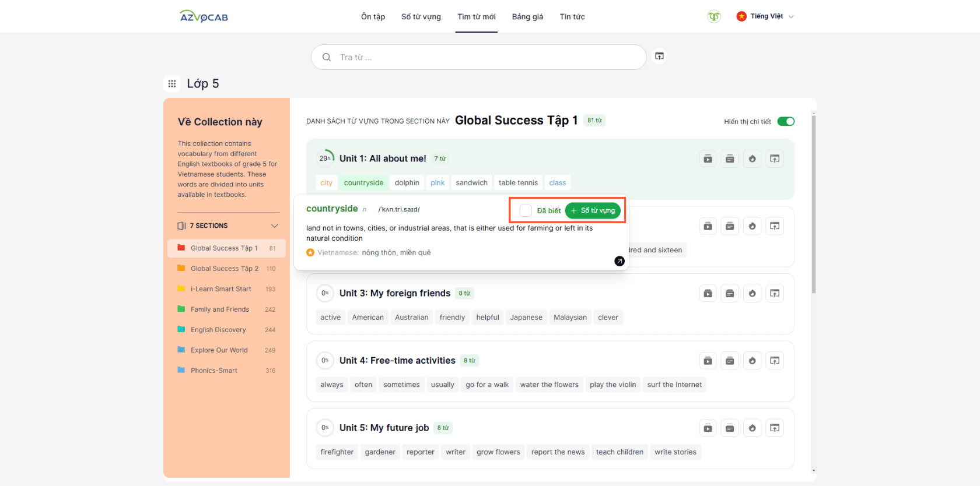Go to the Ôn tập tab
The image size is (980, 486).
[373, 16]
